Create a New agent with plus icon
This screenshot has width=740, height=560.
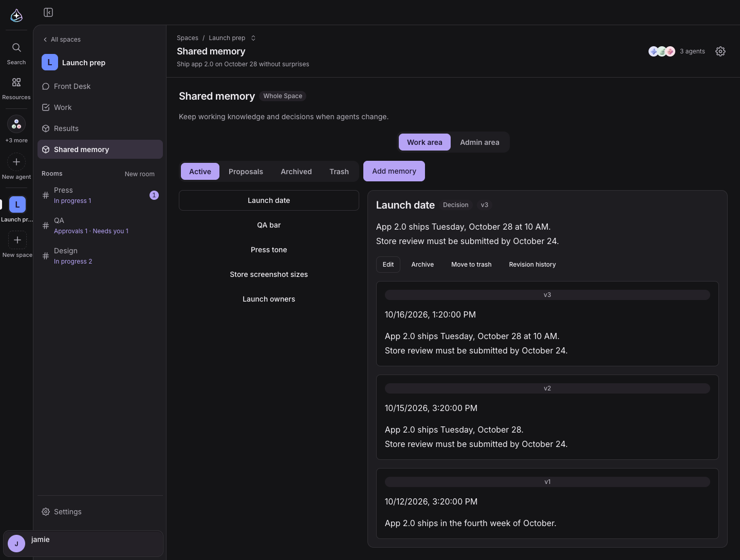[16, 162]
